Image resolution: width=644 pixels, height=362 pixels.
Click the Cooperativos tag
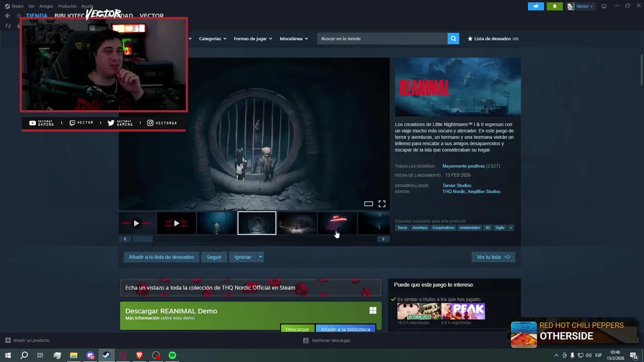click(x=443, y=228)
